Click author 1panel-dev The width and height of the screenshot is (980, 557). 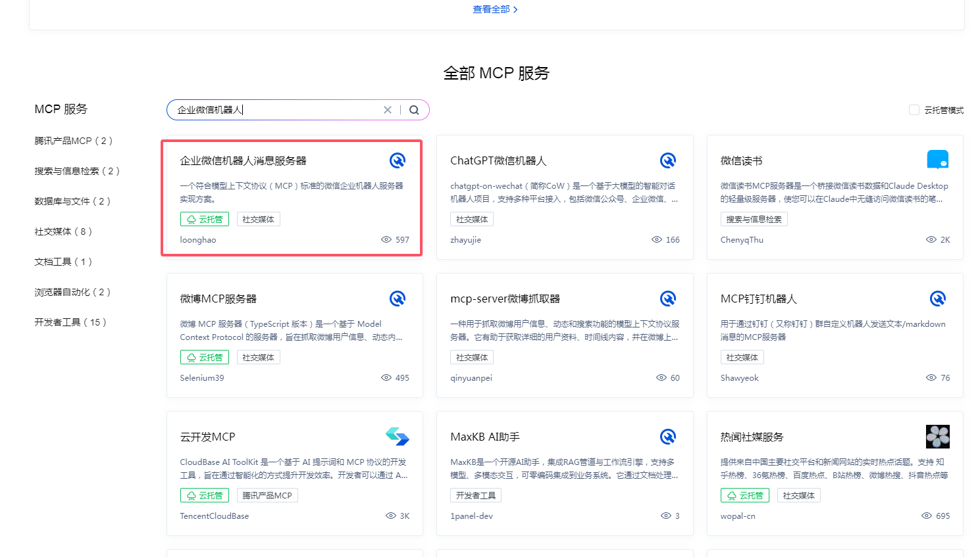(472, 516)
